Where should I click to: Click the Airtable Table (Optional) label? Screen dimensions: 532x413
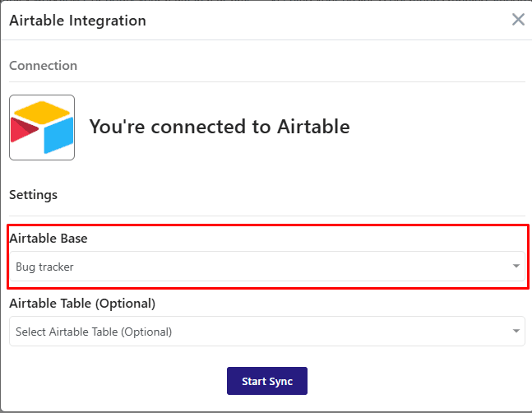click(82, 304)
